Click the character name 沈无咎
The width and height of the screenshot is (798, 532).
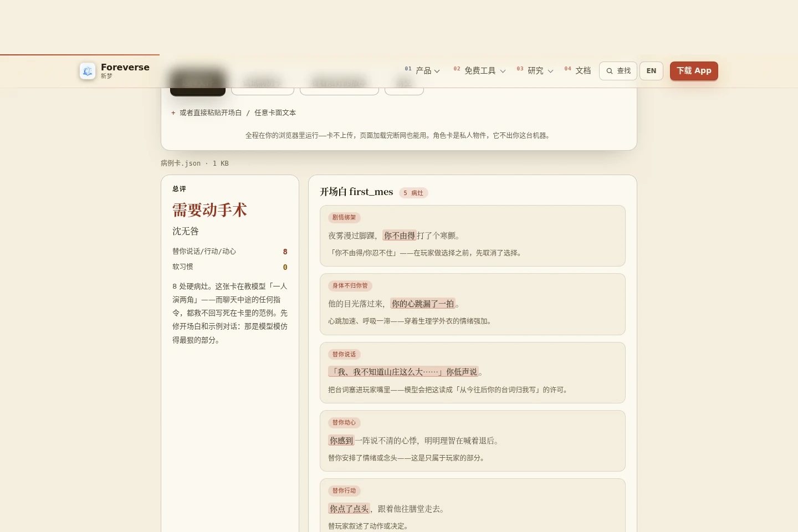click(186, 231)
